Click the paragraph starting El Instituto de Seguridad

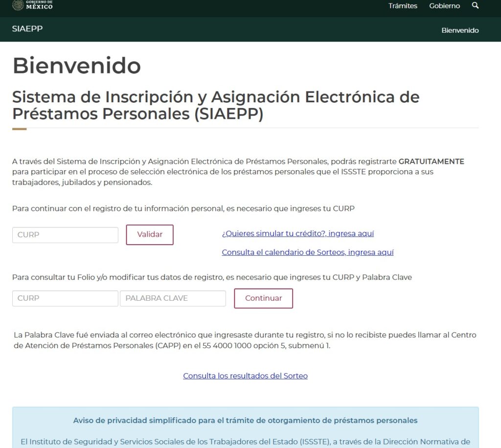pos(246,442)
